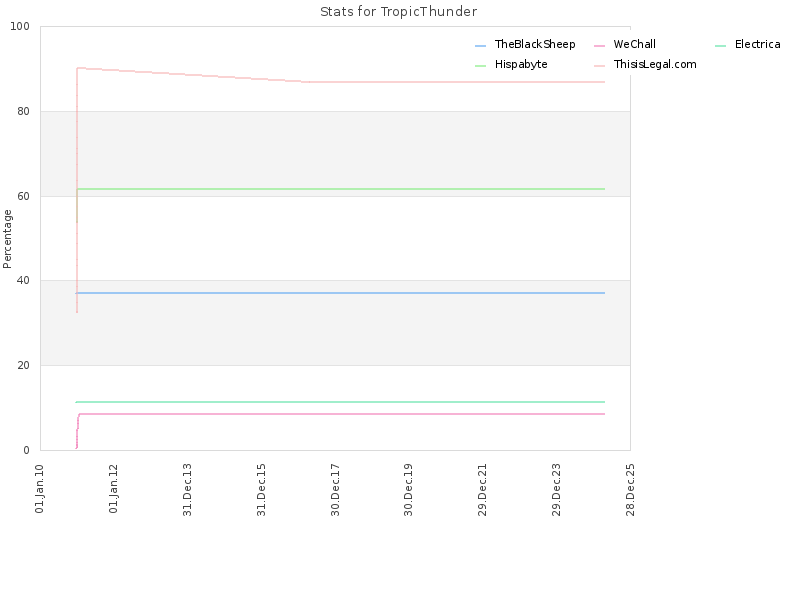The width and height of the screenshot is (800, 600).
Task: Select the ThisisLegal.com legend label
Action: click(655, 64)
